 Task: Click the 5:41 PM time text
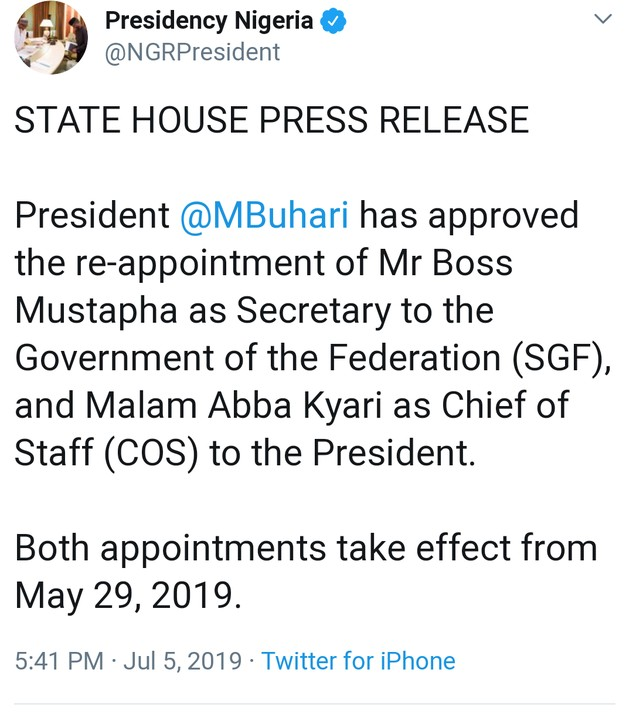(60, 661)
